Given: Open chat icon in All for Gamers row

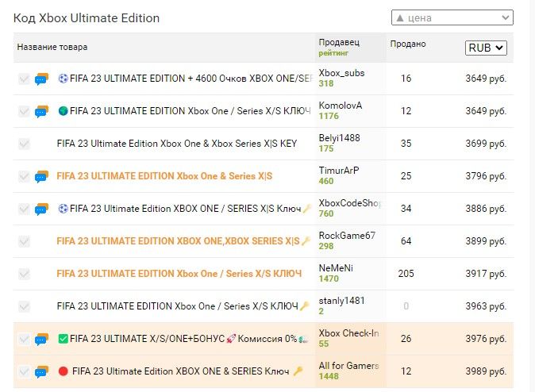Looking at the screenshot, I should click(41, 371).
